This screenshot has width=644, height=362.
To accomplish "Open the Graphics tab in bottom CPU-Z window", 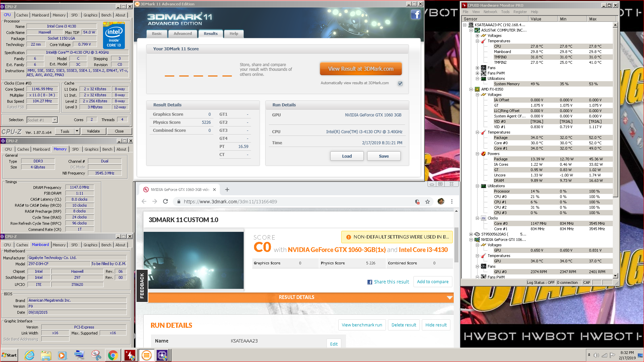I will 91,245.
